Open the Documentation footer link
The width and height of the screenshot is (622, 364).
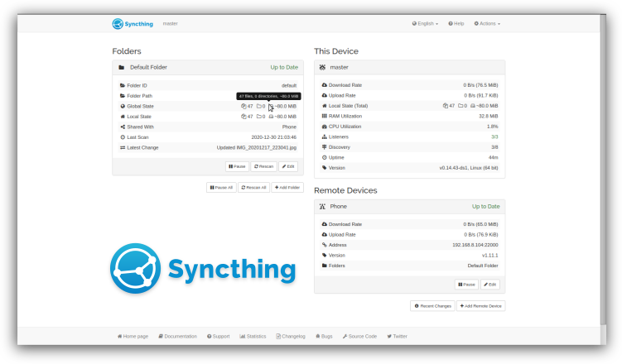pos(177,336)
